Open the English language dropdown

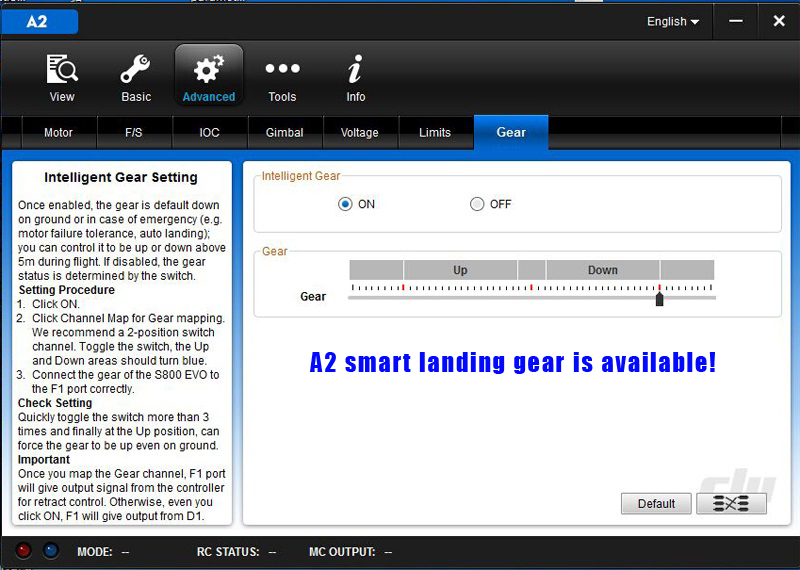(672, 21)
